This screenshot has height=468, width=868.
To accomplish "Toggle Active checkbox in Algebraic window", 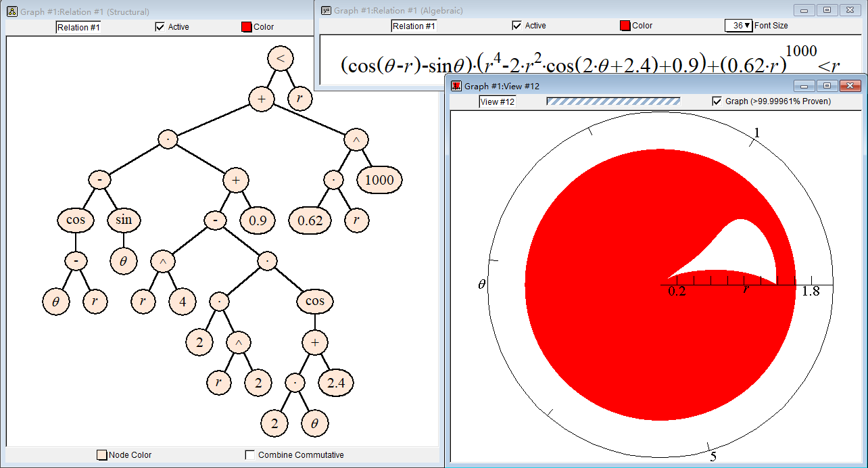I will (516, 26).
